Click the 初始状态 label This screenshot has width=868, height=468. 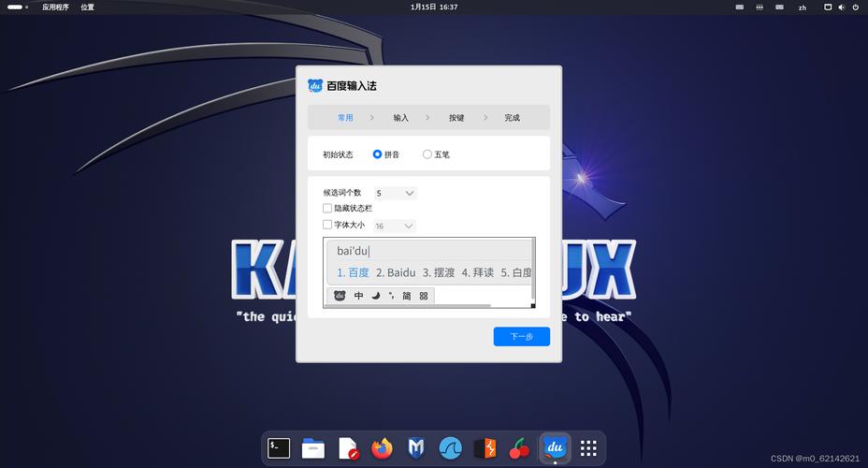point(338,154)
